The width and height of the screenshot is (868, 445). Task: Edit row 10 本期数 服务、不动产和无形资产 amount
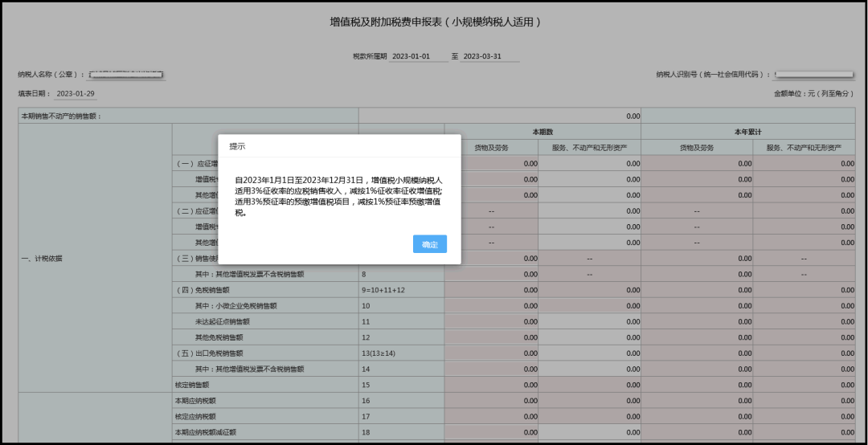click(590, 306)
